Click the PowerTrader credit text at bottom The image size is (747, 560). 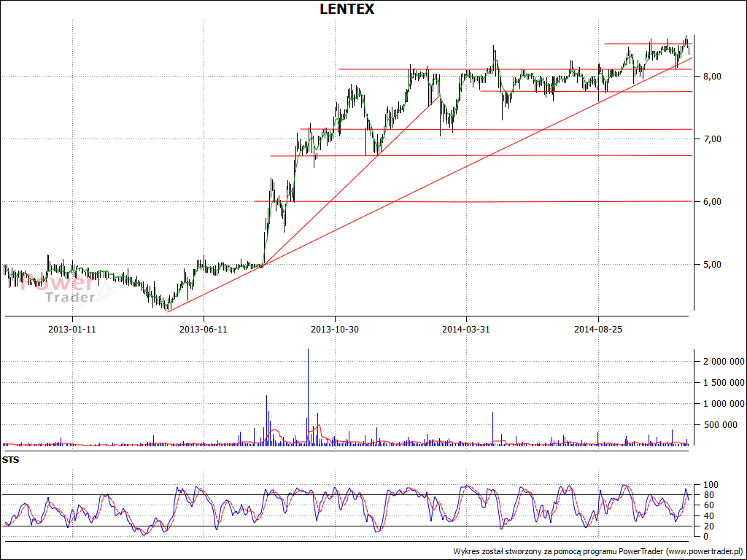pos(598,551)
